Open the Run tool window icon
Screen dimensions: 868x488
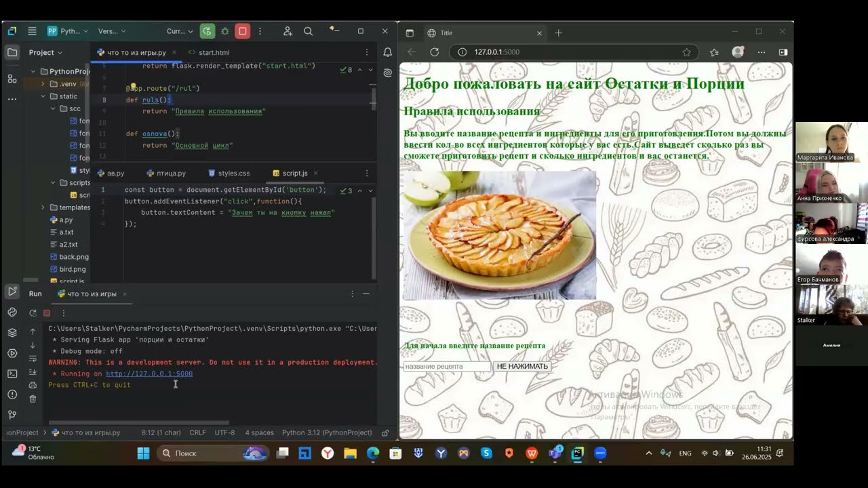[x=12, y=291]
